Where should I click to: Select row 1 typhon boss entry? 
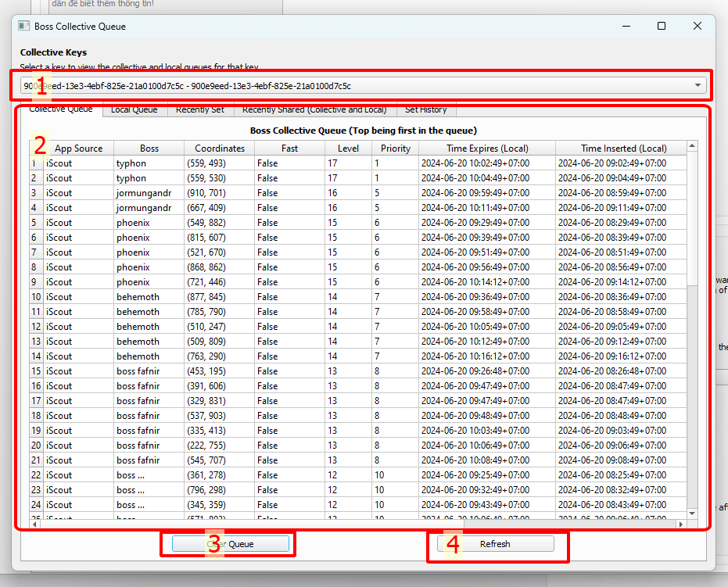coord(131,163)
